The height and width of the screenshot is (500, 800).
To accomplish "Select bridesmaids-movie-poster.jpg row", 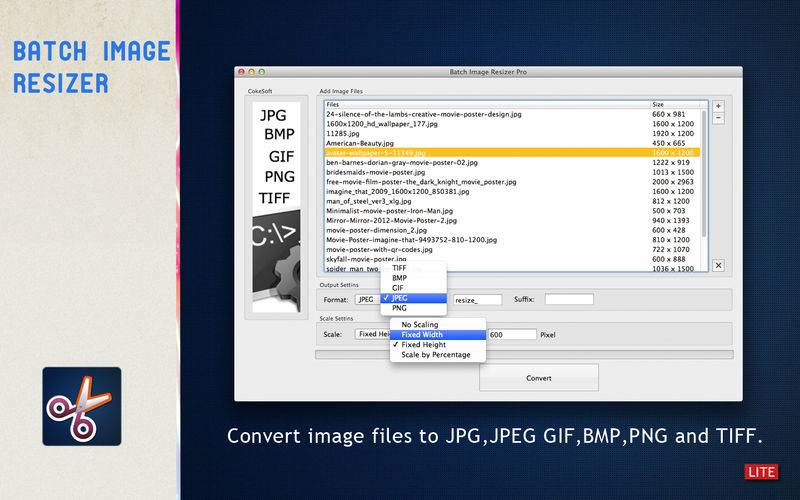I will click(512, 172).
